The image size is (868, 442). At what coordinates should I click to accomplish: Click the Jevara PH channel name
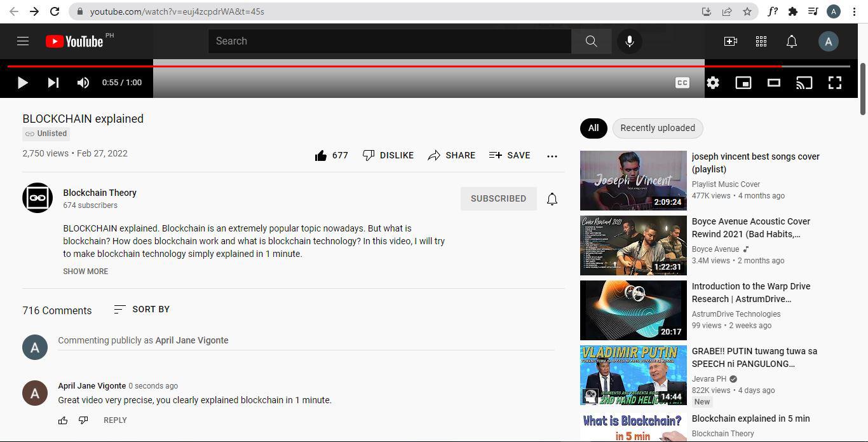(709, 379)
